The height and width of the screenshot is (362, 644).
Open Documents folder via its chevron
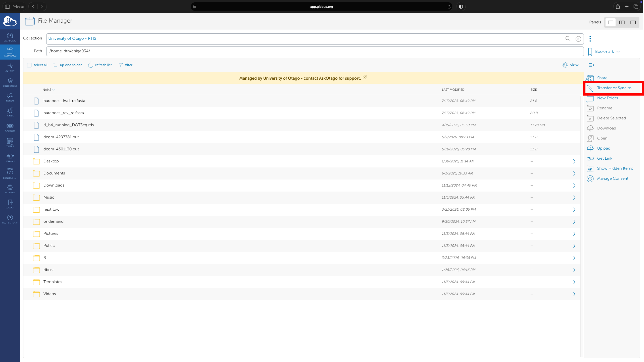tap(574, 173)
